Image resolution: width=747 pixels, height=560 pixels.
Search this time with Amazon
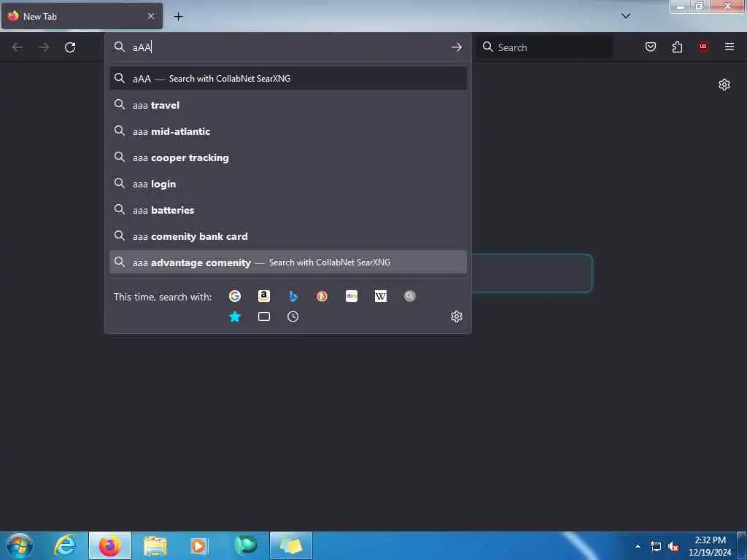click(264, 296)
